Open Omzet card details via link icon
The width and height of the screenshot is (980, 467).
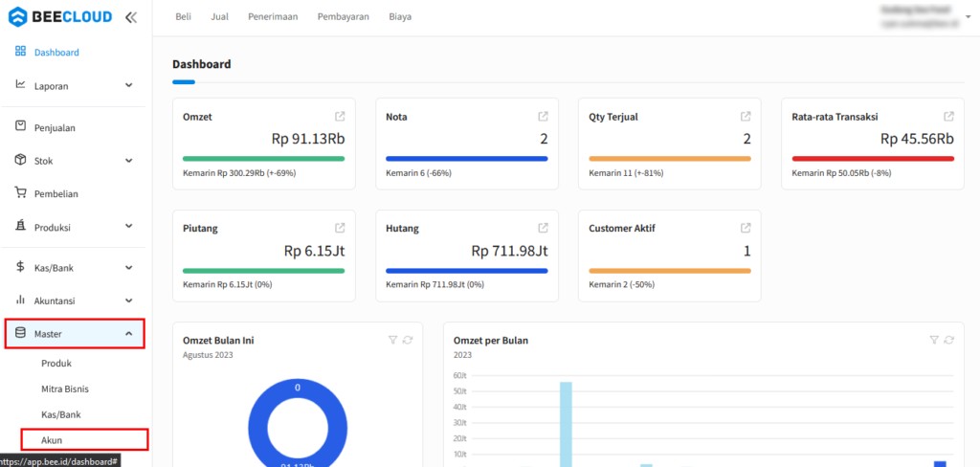(340, 117)
